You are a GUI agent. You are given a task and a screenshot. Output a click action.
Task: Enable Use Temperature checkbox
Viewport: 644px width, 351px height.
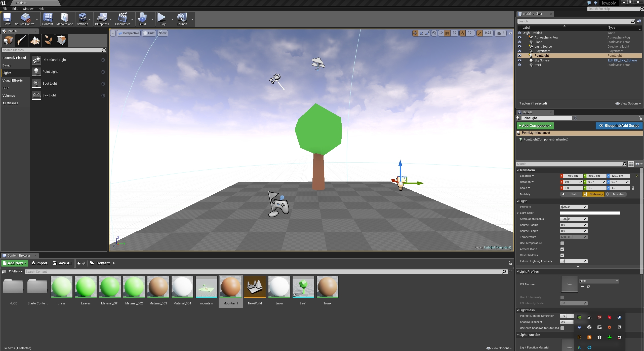(x=562, y=243)
